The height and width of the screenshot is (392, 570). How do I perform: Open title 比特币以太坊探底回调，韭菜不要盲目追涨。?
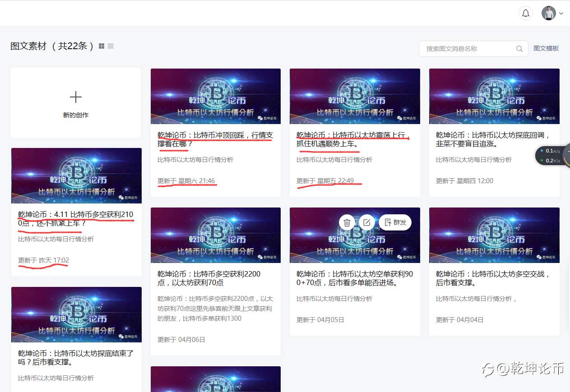tap(492, 139)
